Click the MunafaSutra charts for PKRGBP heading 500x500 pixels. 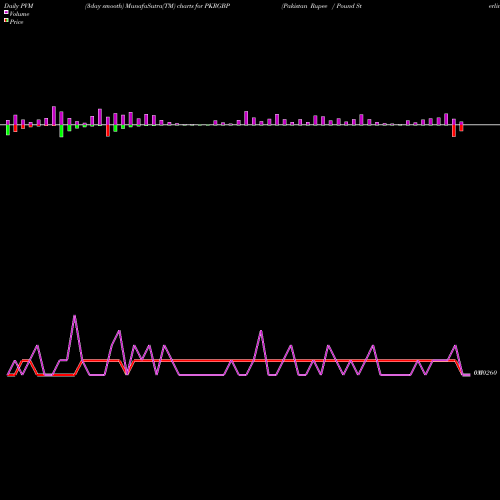157,6
